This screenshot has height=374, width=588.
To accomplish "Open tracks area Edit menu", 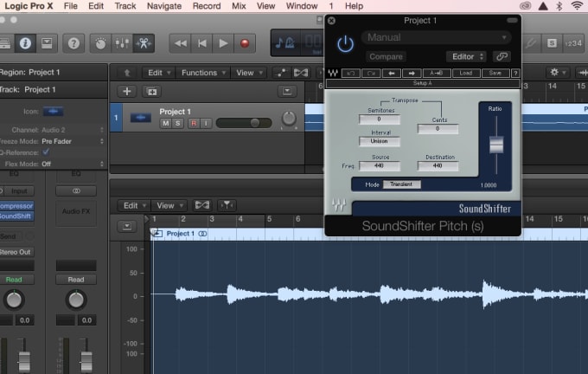I will tap(159, 73).
